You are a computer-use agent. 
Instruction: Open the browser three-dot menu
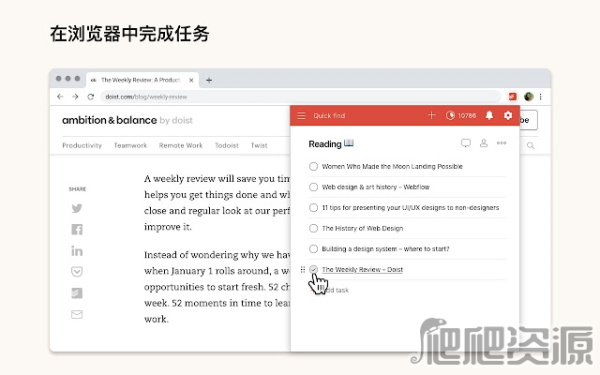click(541, 97)
